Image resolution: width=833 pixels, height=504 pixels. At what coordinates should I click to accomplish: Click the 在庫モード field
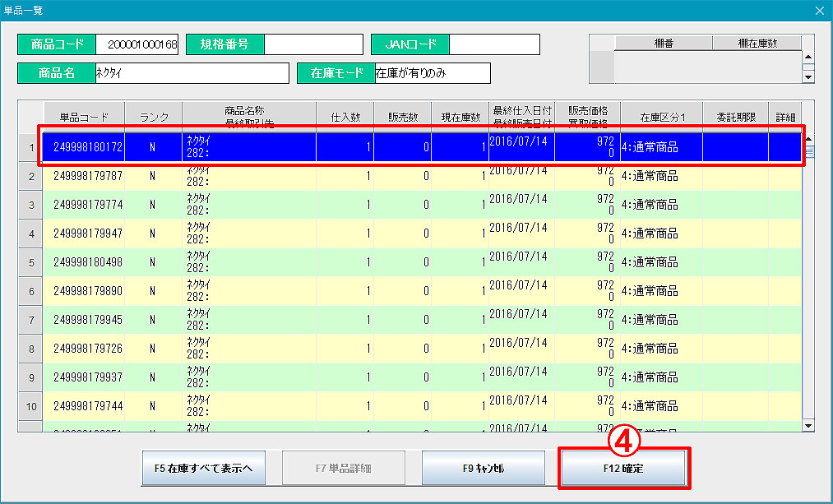pos(431,73)
